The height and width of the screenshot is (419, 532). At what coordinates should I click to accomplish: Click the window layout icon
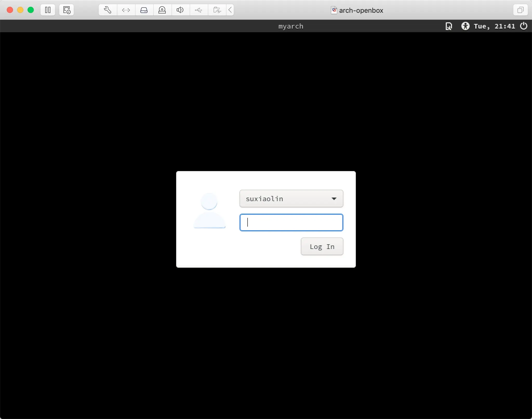click(x=520, y=10)
